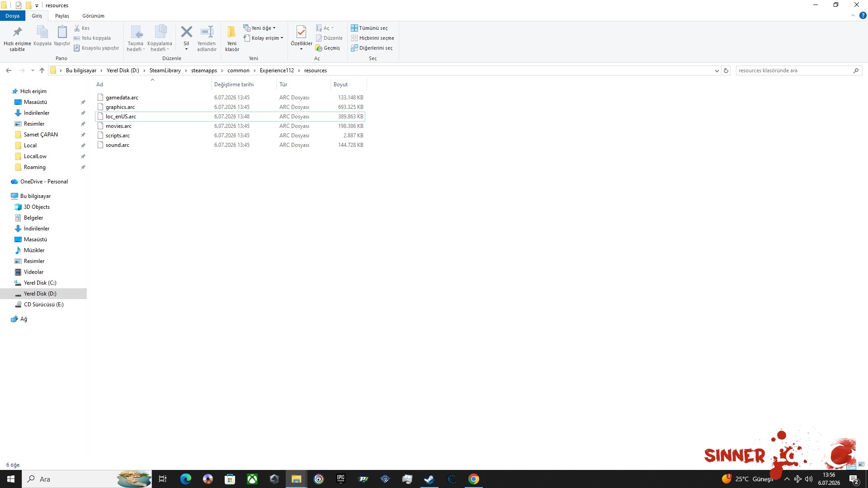Click Tümünü seç select all

369,28
